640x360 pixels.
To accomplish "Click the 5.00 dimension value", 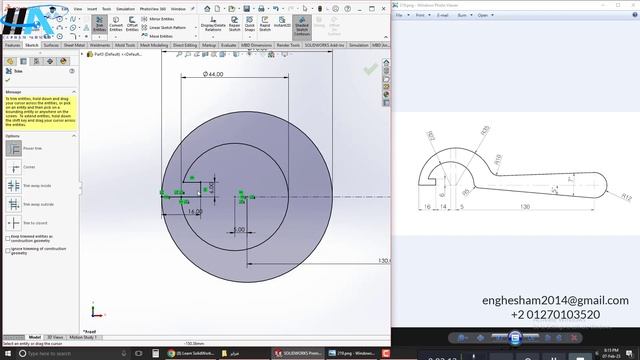I will 239,229.
